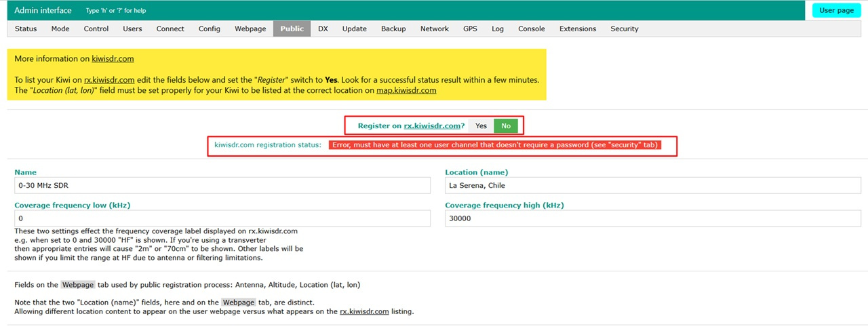Focus the Location (name) field
Image resolution: width=868 pixels, height=331 pixels.
click(x=652, y=186)
